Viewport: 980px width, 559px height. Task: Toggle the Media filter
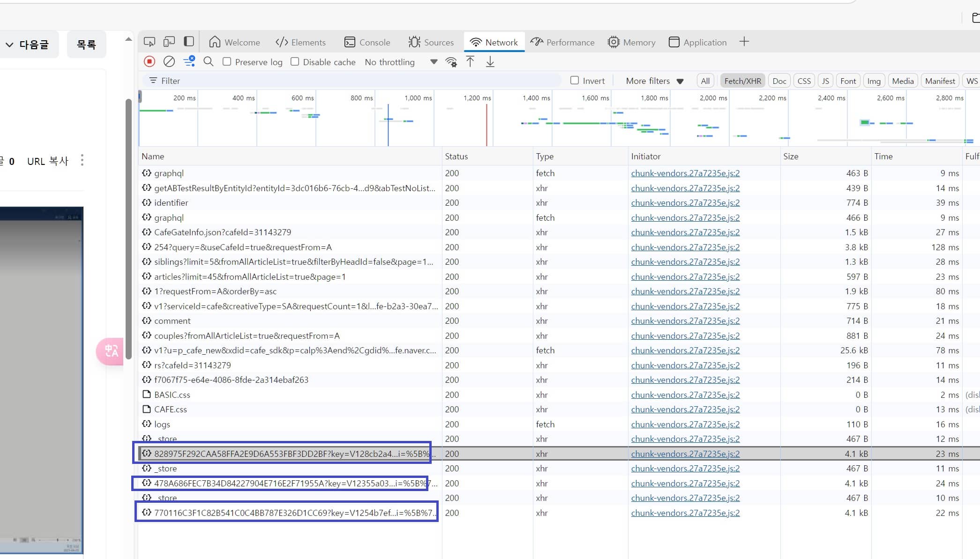[x=903, y=81]
